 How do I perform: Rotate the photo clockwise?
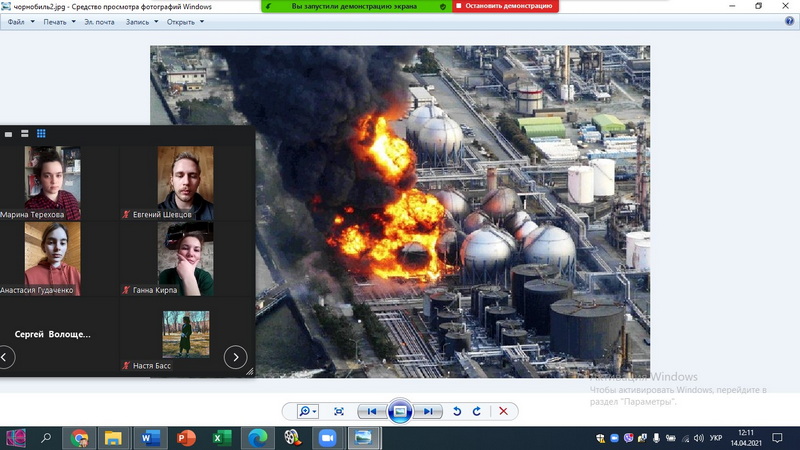477,411
